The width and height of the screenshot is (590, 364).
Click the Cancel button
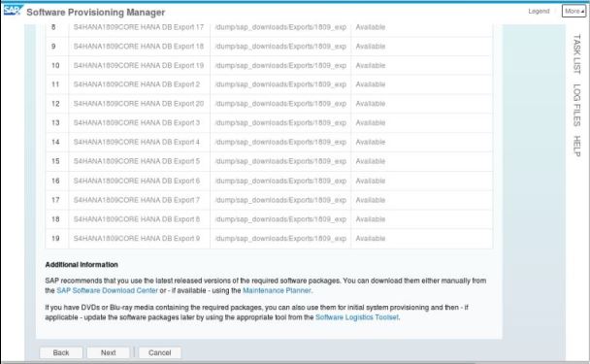(160, 352)
